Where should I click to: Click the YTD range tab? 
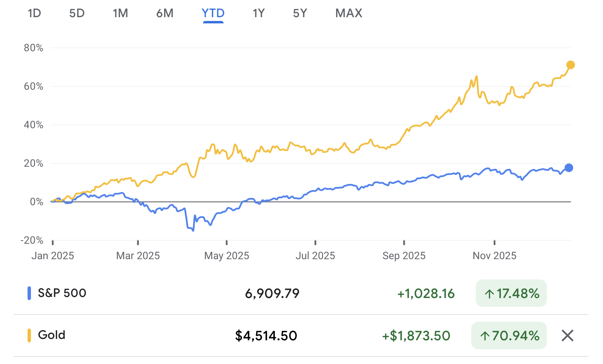(213, 13)
